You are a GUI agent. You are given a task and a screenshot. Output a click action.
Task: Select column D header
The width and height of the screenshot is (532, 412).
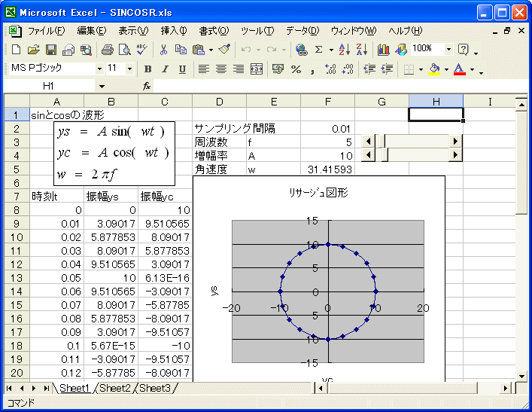point(220,102)
